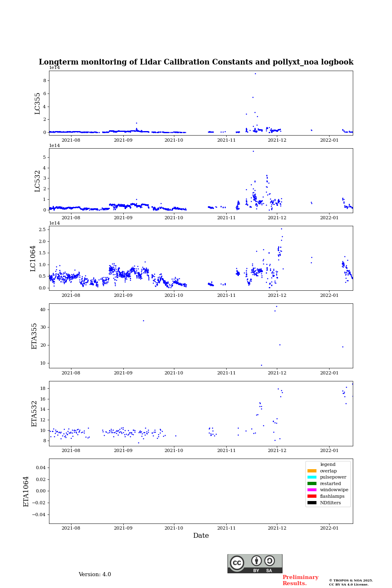Image resolution: width=392 pixels, height=588 pixels.
Task: Click the ETA532 y-axis label
Action: (x=34, y=414)
